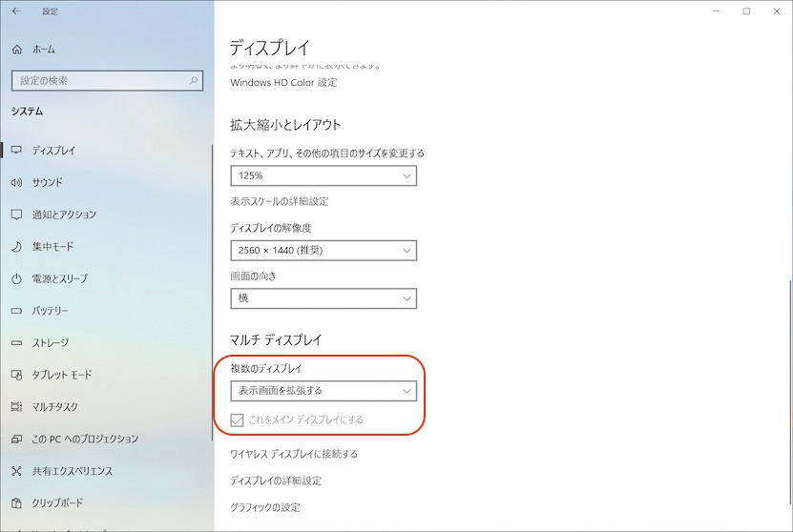Viewport: 793px width, 532px height.
Task: Open 共有エクスペリエンス settings page
Action: (73, 471)
